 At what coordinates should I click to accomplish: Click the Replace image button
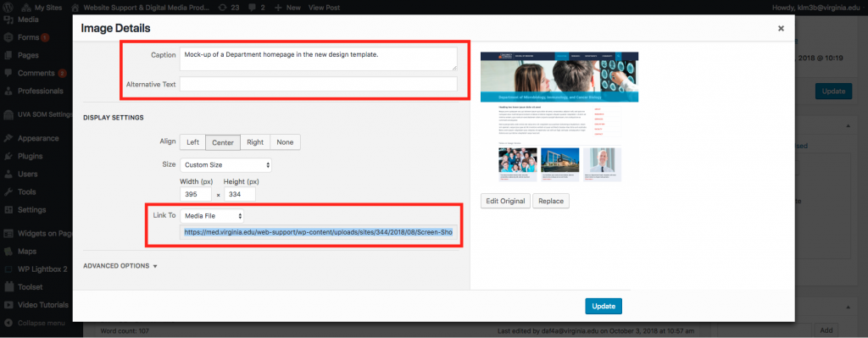point(551,201)
